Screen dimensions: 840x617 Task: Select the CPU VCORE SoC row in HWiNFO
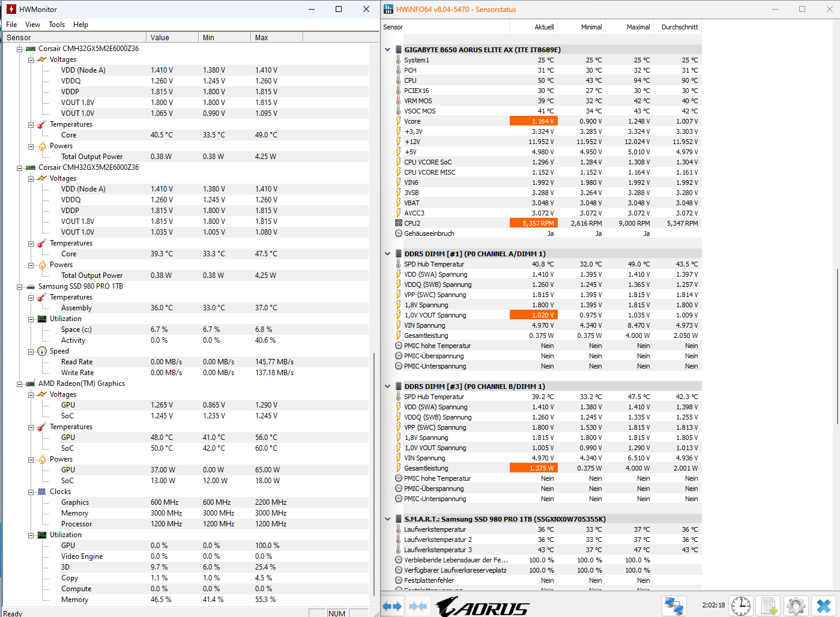click(x=548, y=162)
